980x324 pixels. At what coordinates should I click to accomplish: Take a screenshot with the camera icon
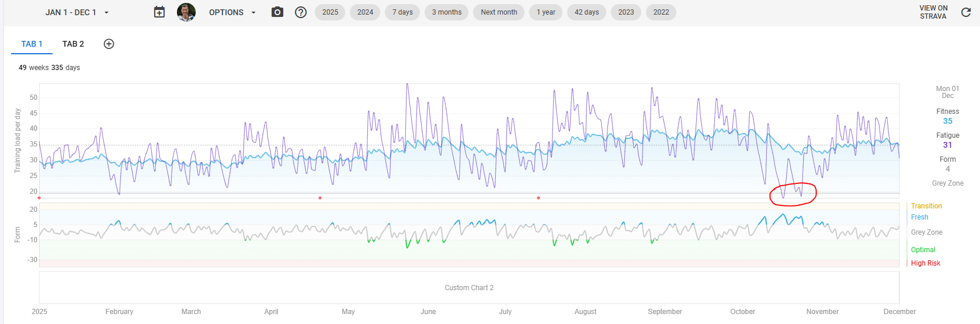click(277, 12)
